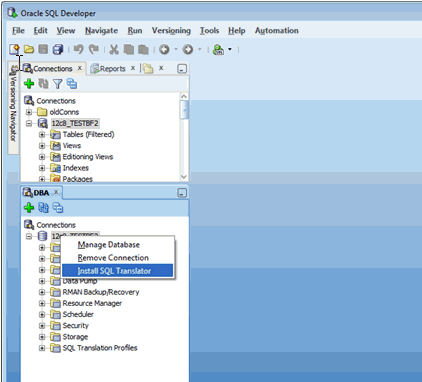Click the scroll up arrow in Connections panel
Screen dimensions: 422x382
tap(184, 96)
